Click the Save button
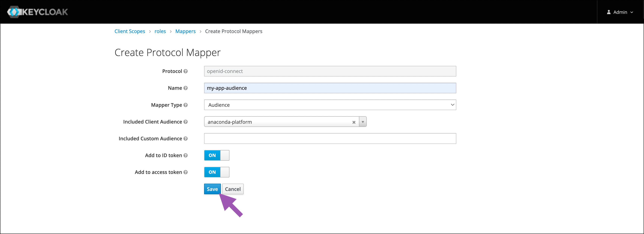 click(212, 189)
